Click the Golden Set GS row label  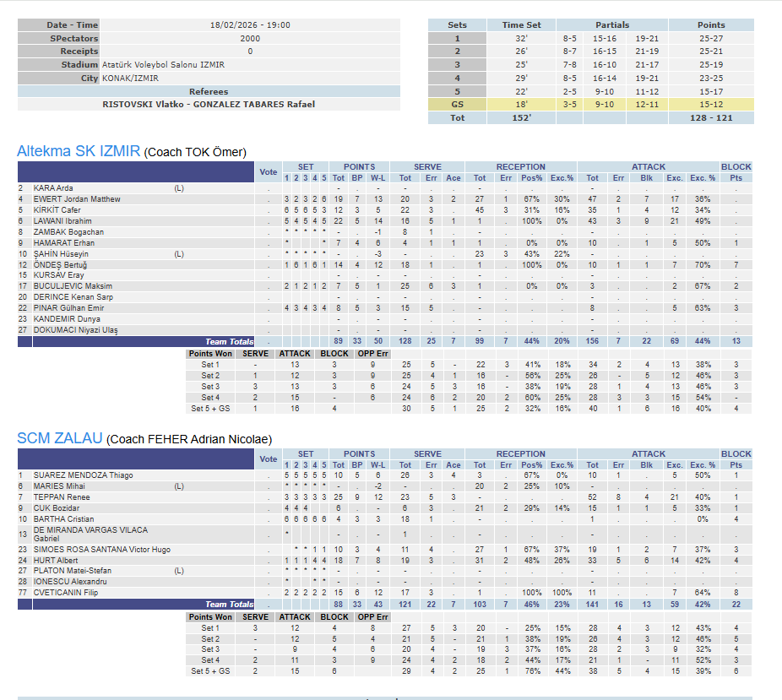pyautogui.click(x=457, y=104)
